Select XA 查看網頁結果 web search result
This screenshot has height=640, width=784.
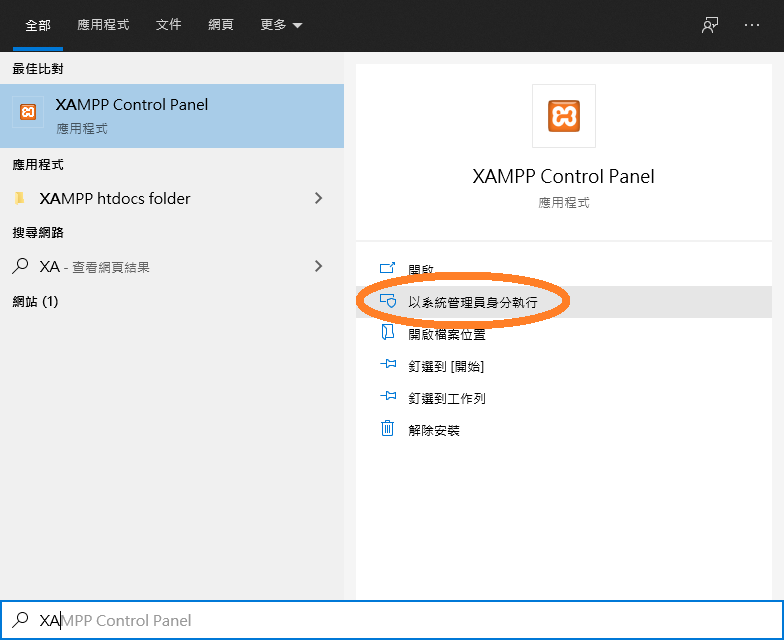point(172,266)
